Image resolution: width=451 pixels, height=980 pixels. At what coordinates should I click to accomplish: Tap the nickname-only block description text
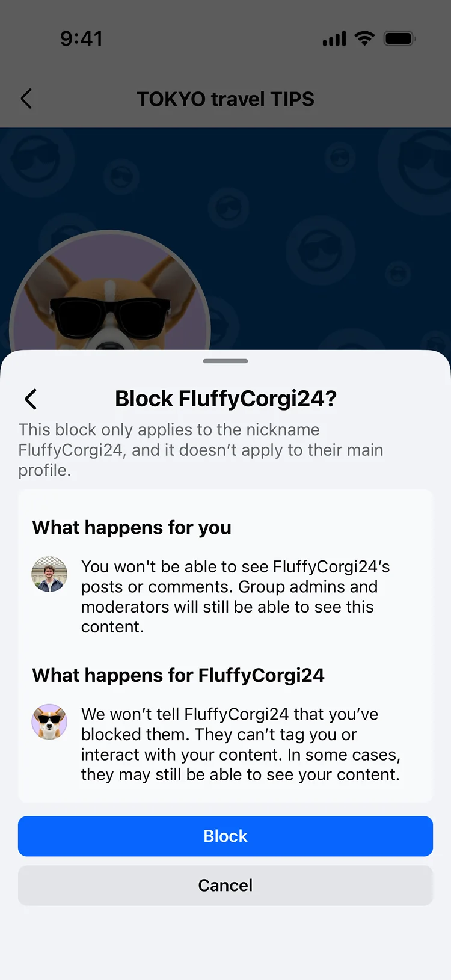tap(201, 450)
